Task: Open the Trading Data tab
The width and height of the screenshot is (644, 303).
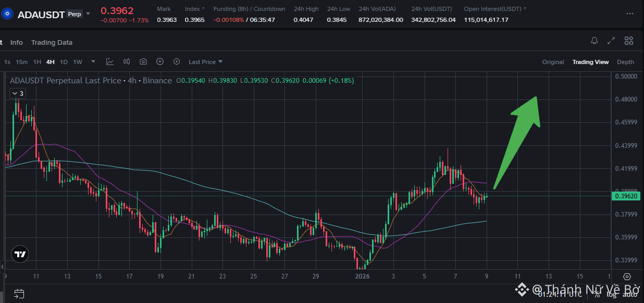Action: [52, 42]
